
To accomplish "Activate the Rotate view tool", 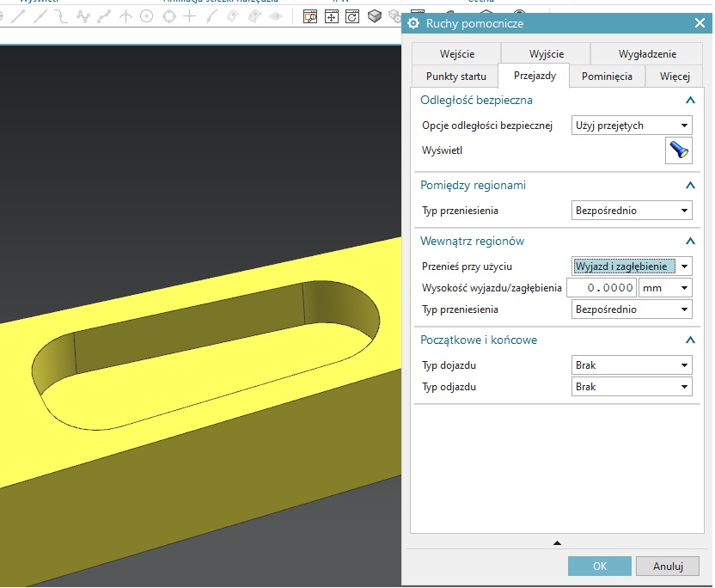I will pos(352,17).
